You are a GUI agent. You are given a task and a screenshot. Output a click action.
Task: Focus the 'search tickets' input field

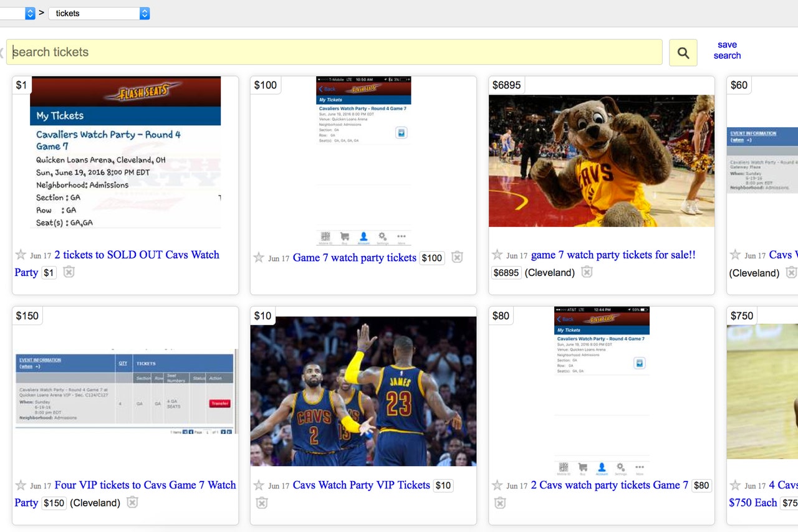click(334, 52)
